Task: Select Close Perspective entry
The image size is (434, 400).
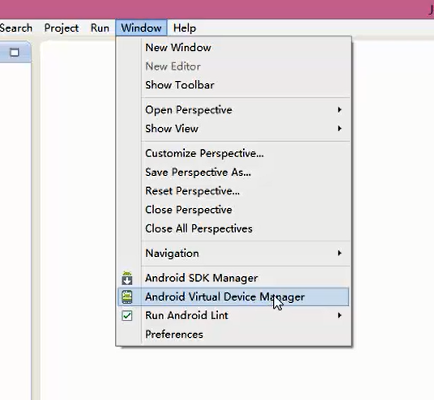Action: click(233, 210)
